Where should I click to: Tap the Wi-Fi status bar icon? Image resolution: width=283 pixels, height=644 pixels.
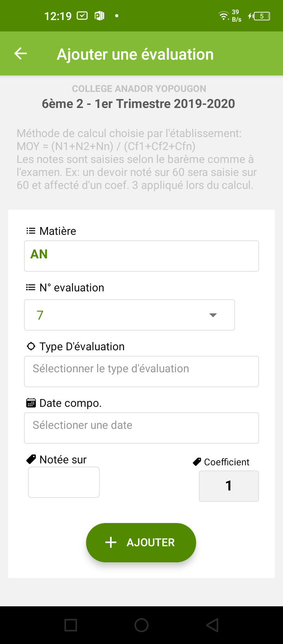coord(224,16)
